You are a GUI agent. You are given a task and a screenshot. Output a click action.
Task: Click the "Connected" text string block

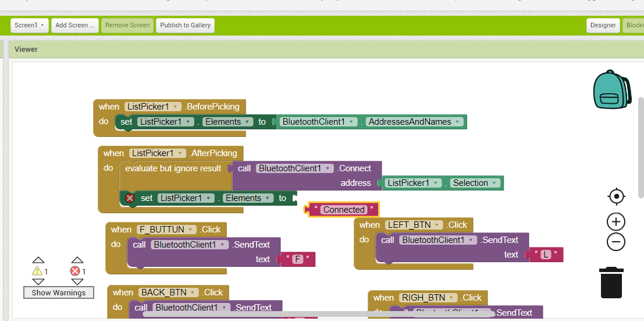click(x=344, y=210)
